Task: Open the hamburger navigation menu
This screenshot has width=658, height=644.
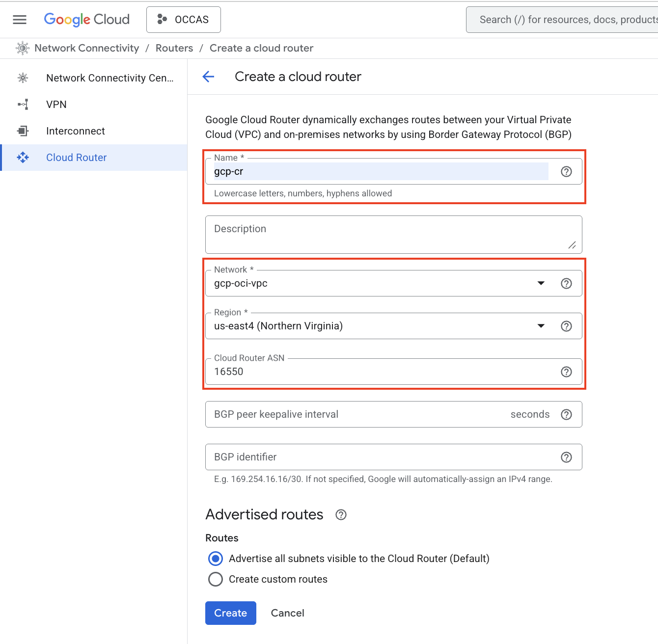Action: (x=20, y=20)
